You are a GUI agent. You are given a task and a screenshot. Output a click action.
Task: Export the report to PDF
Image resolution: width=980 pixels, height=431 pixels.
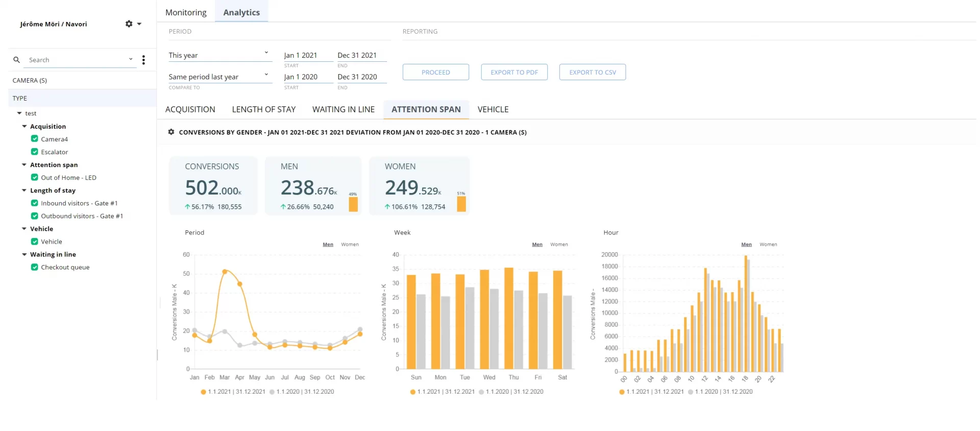[x=514, y=73]
